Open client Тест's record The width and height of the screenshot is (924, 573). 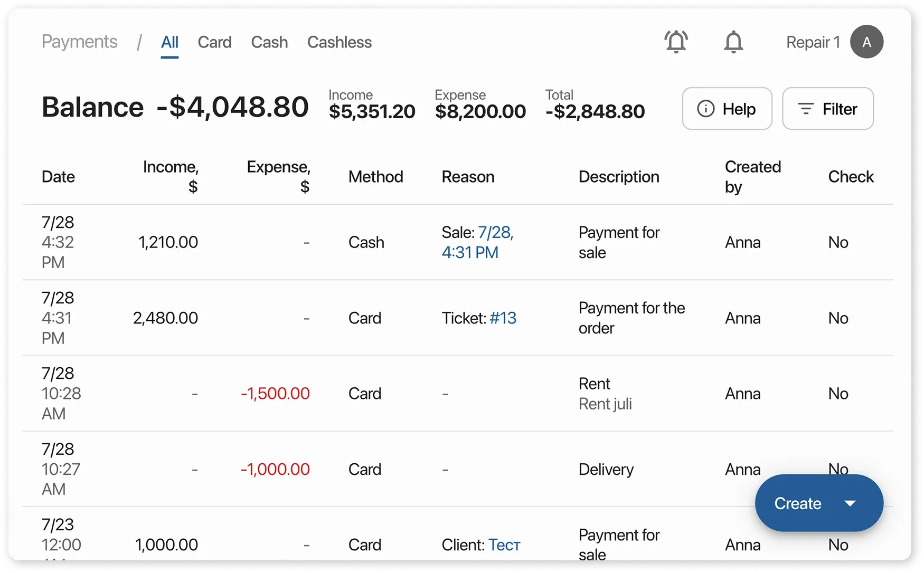coord(504,545)
